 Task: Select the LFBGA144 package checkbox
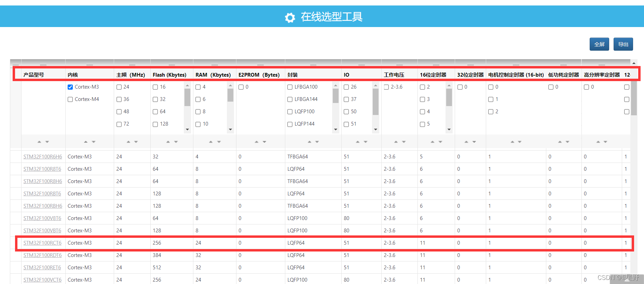[290, 100]
